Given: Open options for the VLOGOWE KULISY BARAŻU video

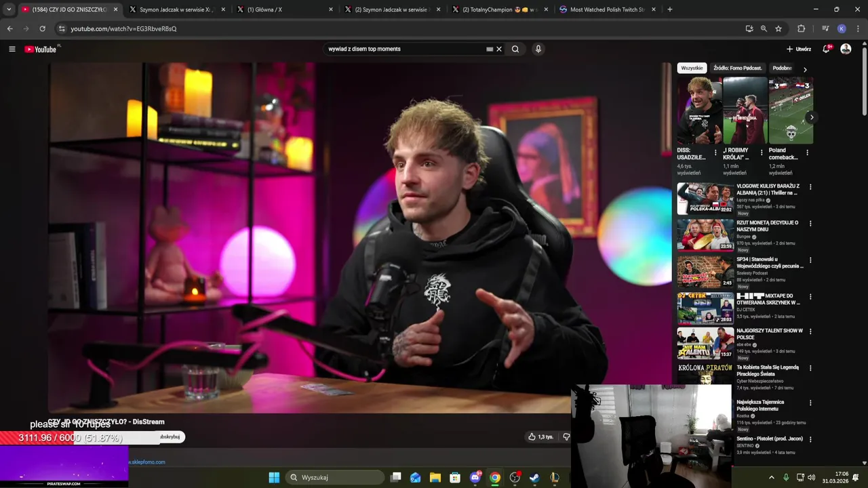Looking at the screenshot, I should (810, 187).
